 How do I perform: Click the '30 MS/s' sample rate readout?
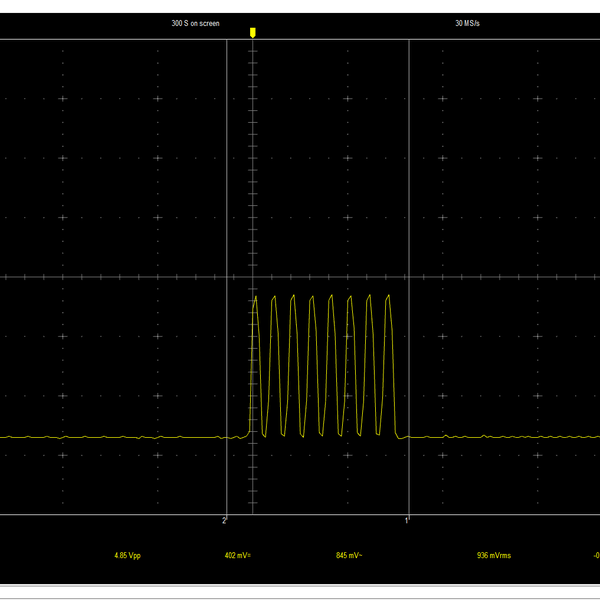pos(467,23)
